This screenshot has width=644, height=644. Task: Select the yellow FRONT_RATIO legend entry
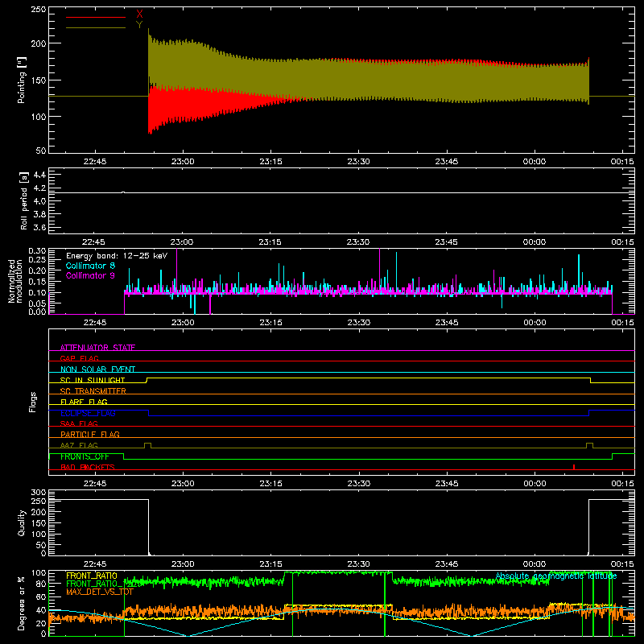pos(92,576)
